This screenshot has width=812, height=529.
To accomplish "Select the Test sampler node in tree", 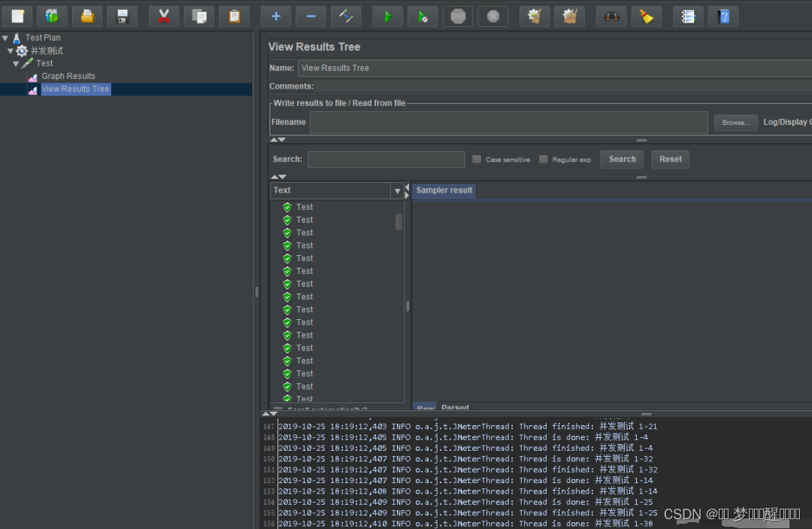I will [x=44, y=63].
